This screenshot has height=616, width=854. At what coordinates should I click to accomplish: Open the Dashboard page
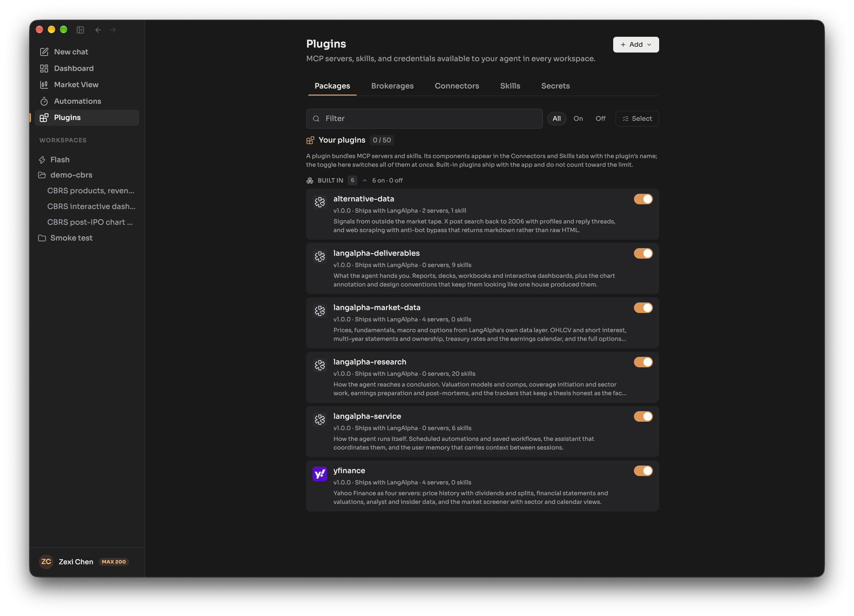87,68
